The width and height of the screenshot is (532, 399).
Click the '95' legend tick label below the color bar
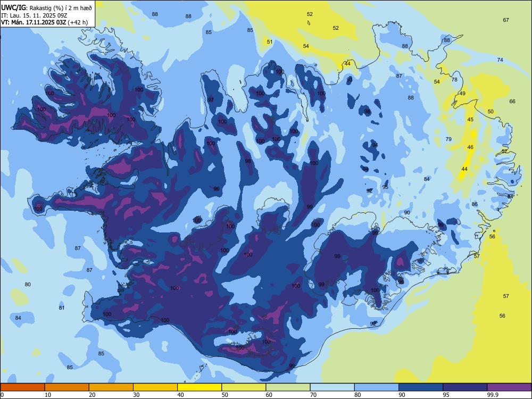[446, 395]
